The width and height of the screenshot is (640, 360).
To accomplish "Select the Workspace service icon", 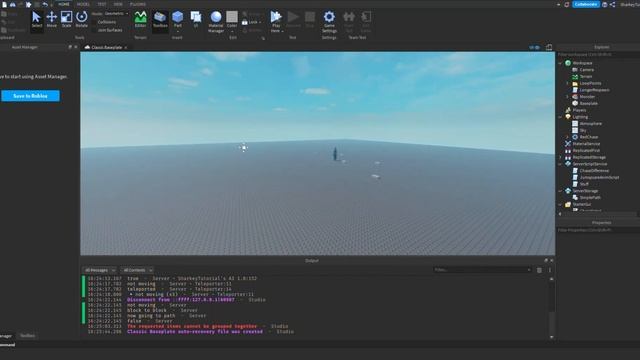I will click(x=568, y=63).
